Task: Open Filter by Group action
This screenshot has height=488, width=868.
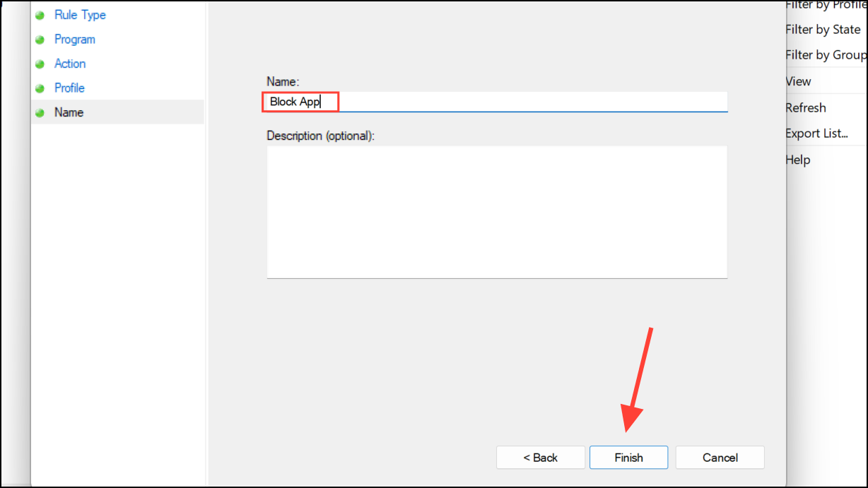Action: [826, 55]
